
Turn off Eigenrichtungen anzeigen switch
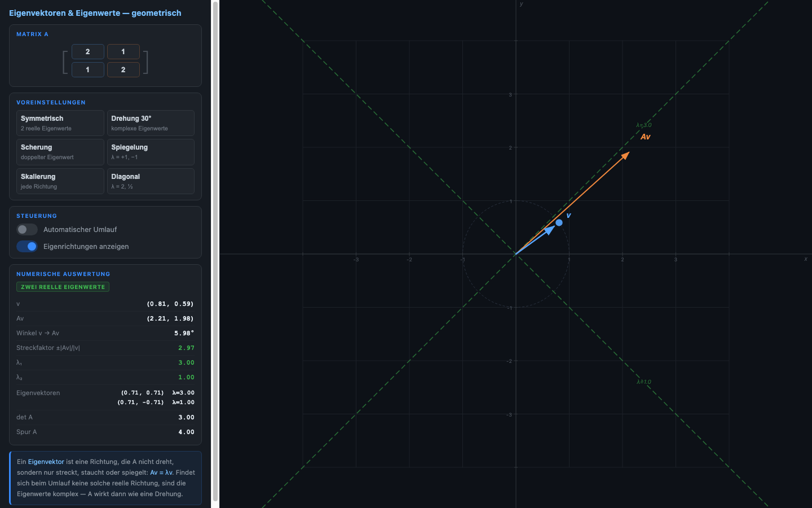[27, 247]
